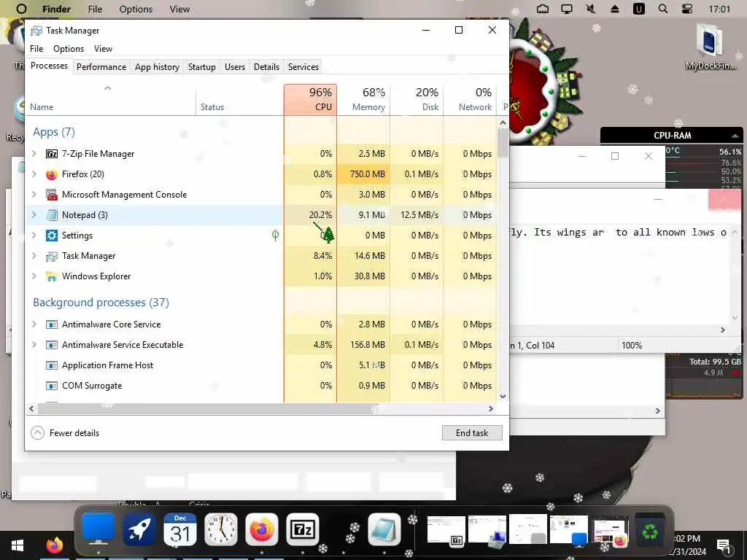The width and height of the screenshot is (747, 560).
Task: Click the green leaf suspended status icon
Action: coord(275,236)
